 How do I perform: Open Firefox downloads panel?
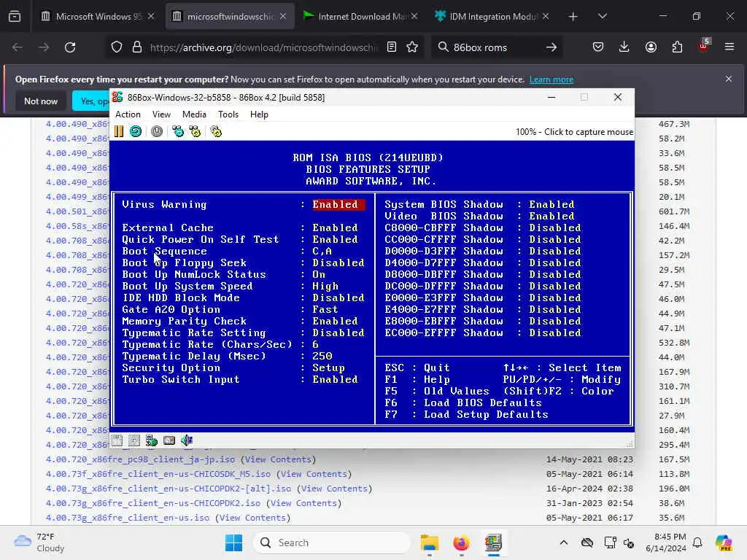[624, 47]
